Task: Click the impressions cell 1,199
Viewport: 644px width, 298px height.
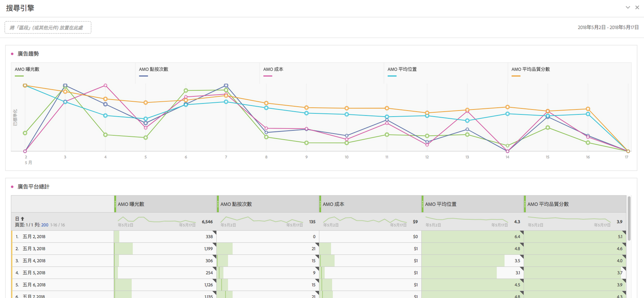Action: point(165,249)
